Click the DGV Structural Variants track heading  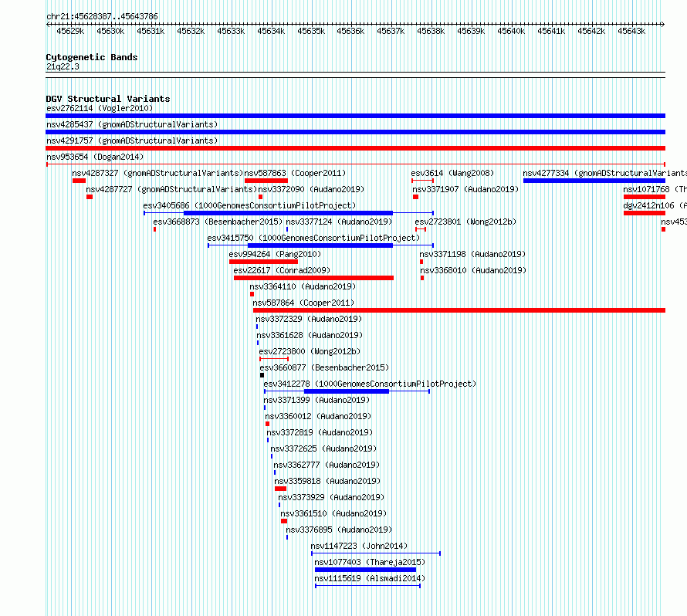tap(108, 99)
